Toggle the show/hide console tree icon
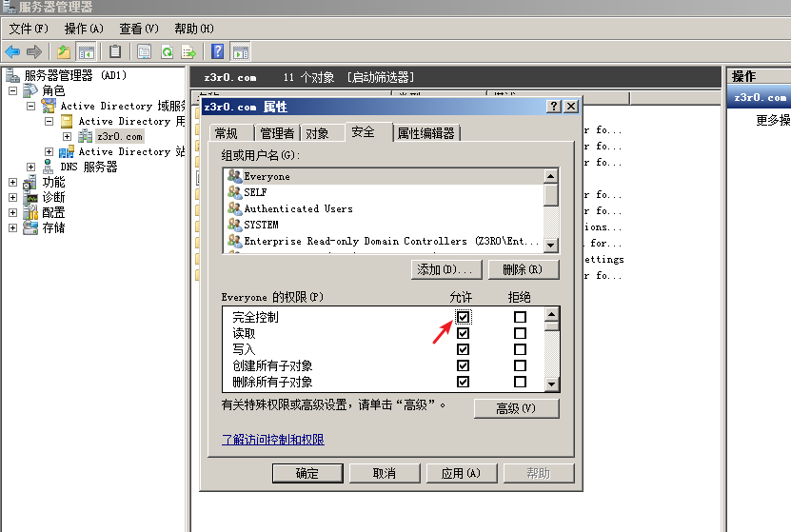Viewport: 791px width, 532px height. click(x=86, y=51)
